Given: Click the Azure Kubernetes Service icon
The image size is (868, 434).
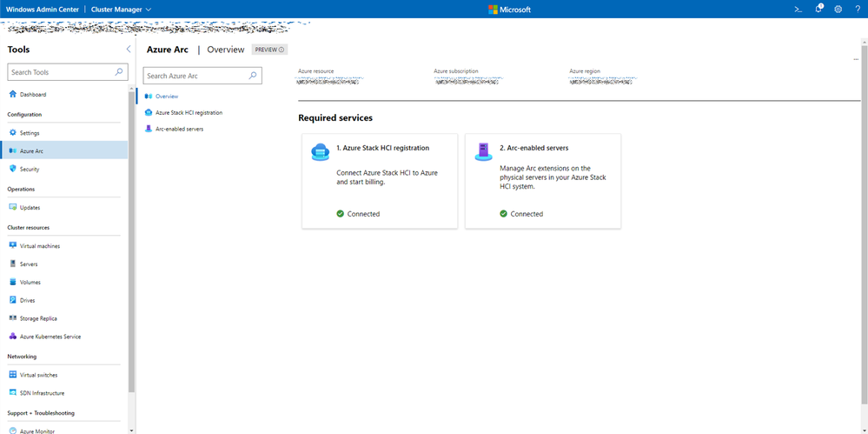Looking at the screenshot, I should [13, 337].
